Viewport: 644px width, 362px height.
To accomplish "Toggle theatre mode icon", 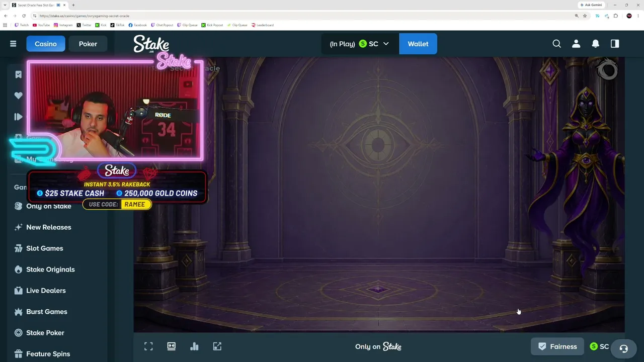I will pyautogui.click(x=172, y=346).
